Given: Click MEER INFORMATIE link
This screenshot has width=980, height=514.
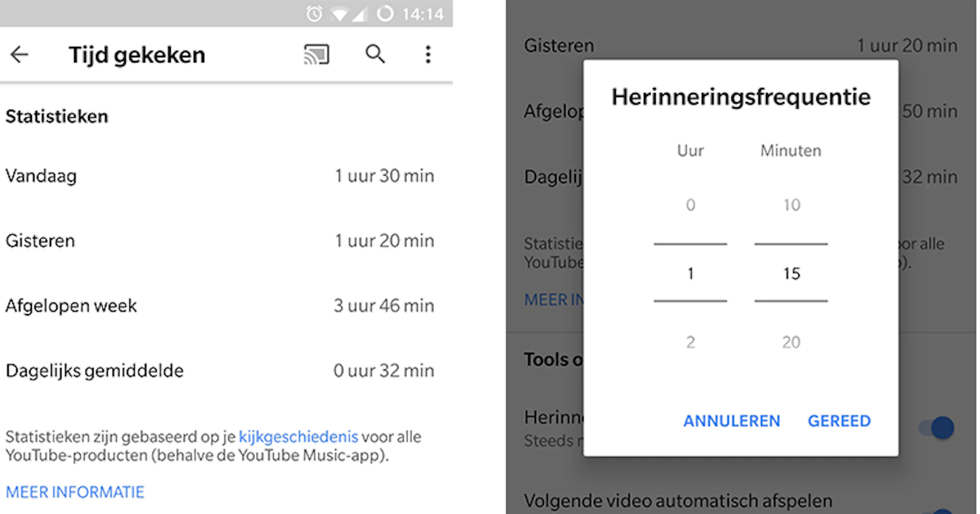Looking at the screenshot, I should [75, 492].
